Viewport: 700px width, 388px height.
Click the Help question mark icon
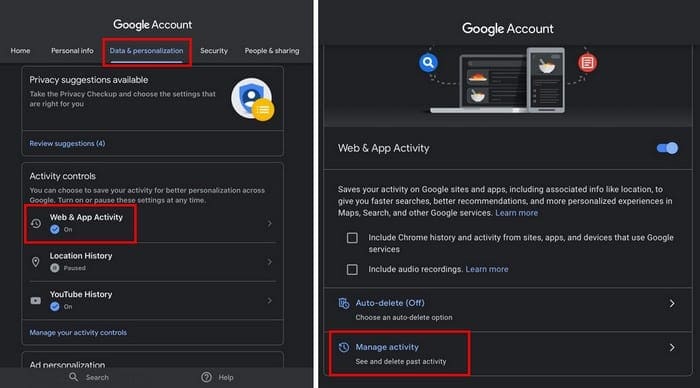click(206, 377)
